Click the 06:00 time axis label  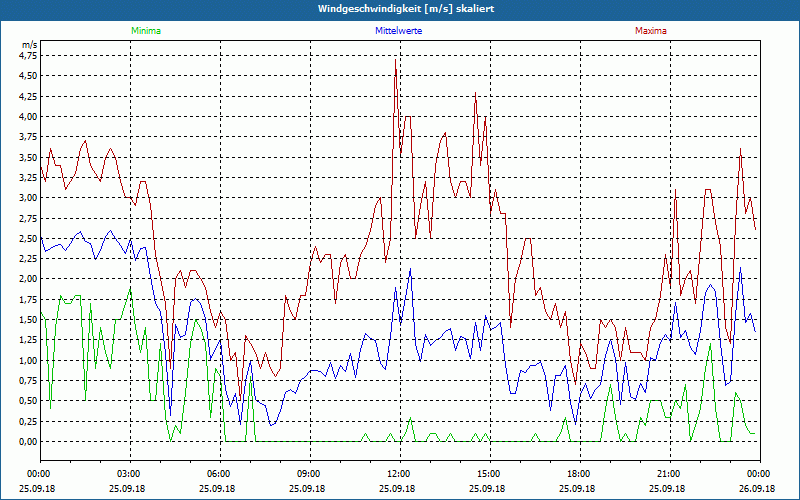point(219,474)
